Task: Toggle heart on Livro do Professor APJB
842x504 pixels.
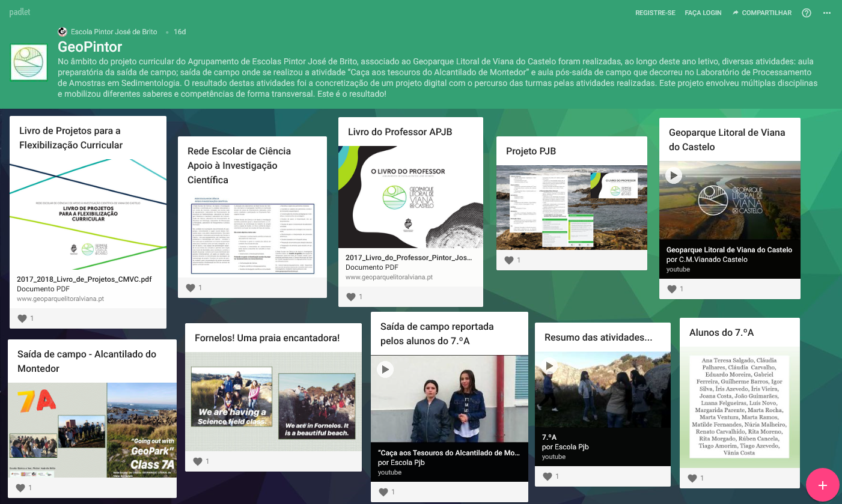Action: click(x=351, y=297)
